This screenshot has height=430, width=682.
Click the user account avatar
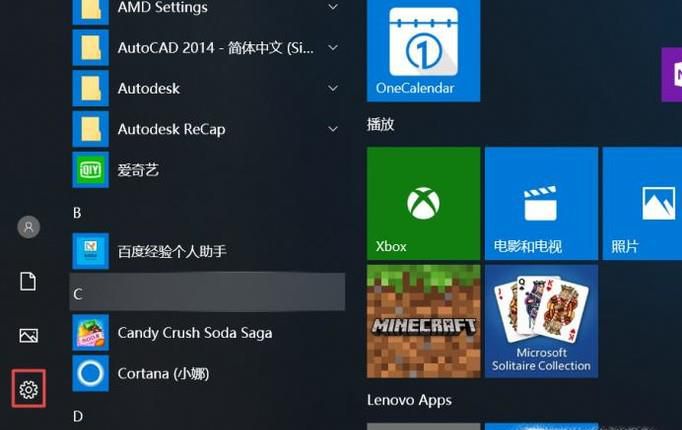pos(29,227)
